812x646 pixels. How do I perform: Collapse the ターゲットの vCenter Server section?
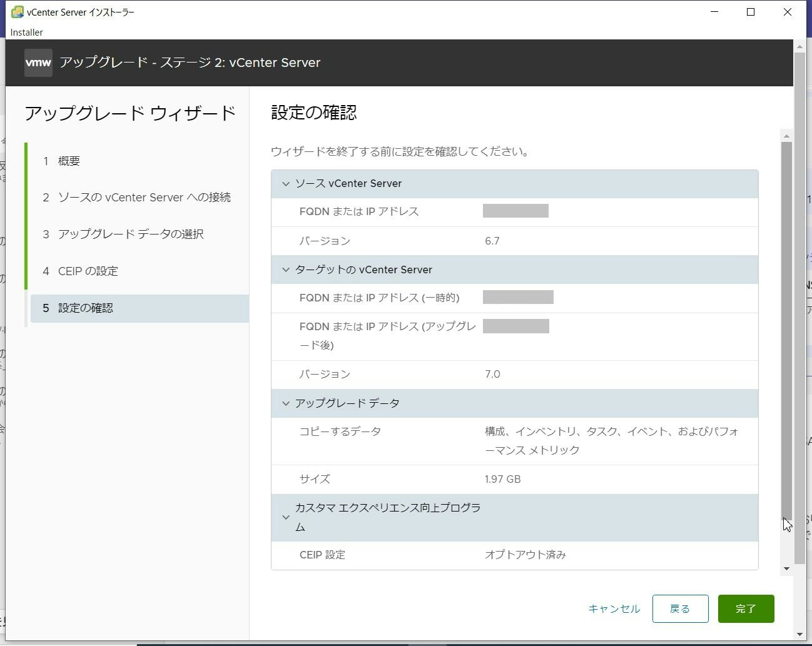point(286,270)
